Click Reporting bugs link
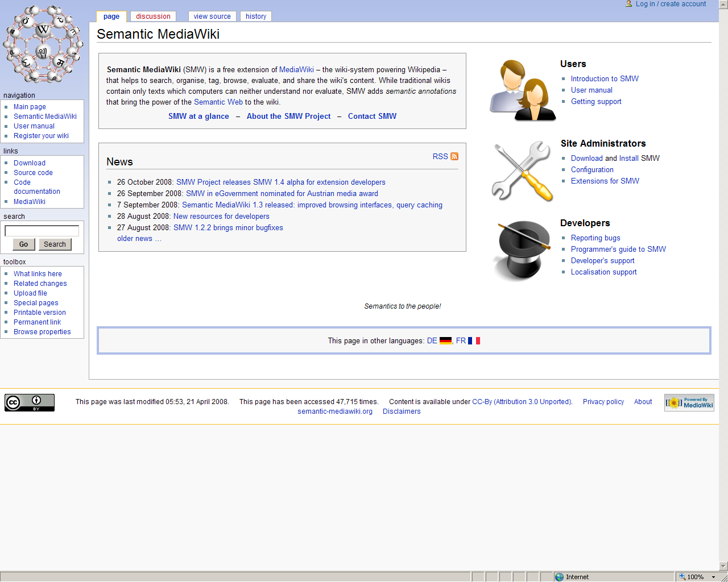The width and height of the screenshot is (728, 582). pos(595,238)
